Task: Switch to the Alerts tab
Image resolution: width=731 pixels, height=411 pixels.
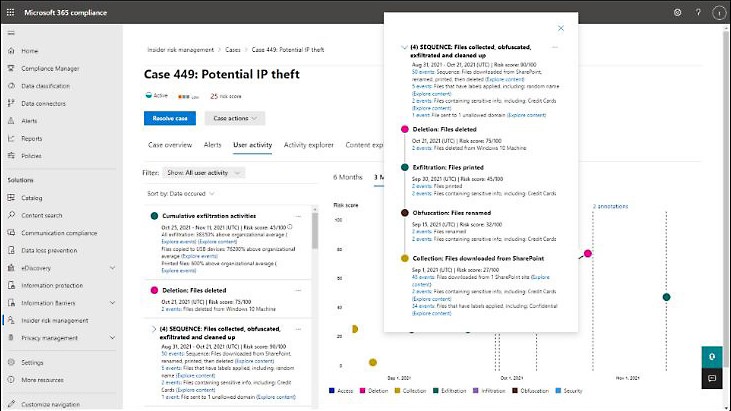Action: pyautogui.click(x=213, y=145)
